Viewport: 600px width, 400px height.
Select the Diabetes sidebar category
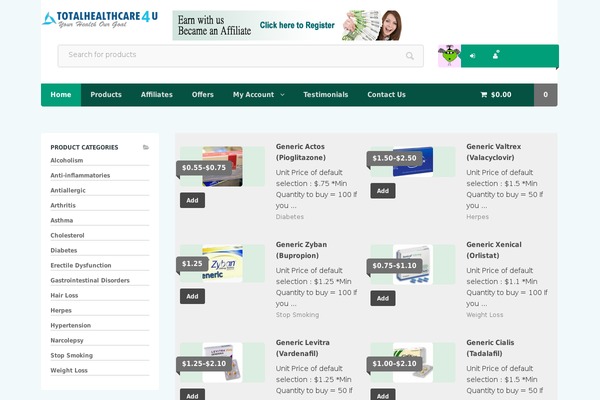click(x=64, y=250)
